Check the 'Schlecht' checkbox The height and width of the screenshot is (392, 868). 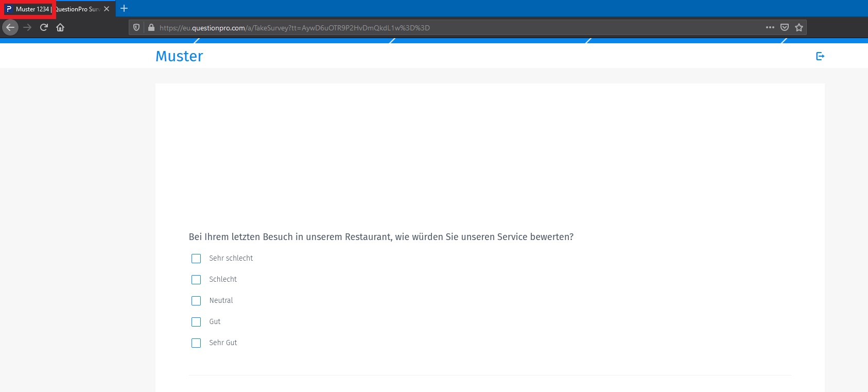[x=196, y=280]
